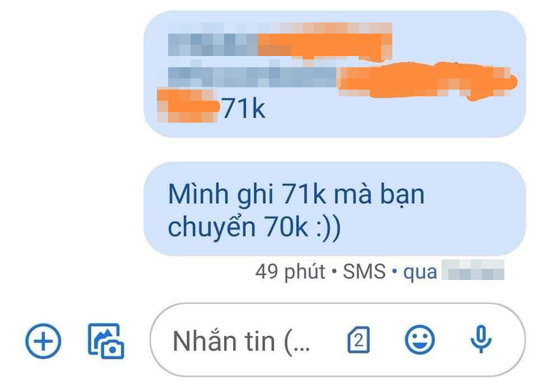
Task: Tap the 'SMS' label under the message
Action: (x=364, y=272)
